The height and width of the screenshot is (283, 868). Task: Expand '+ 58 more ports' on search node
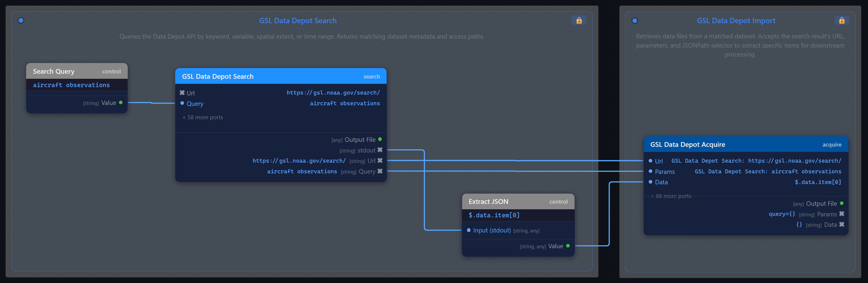203,117
